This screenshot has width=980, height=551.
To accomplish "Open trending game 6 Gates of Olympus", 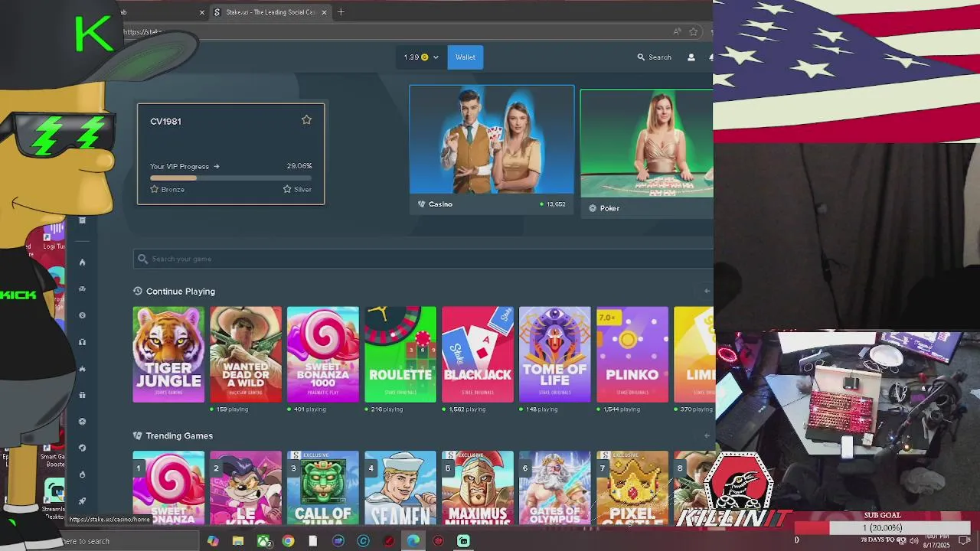I will [x=555, y=488].
